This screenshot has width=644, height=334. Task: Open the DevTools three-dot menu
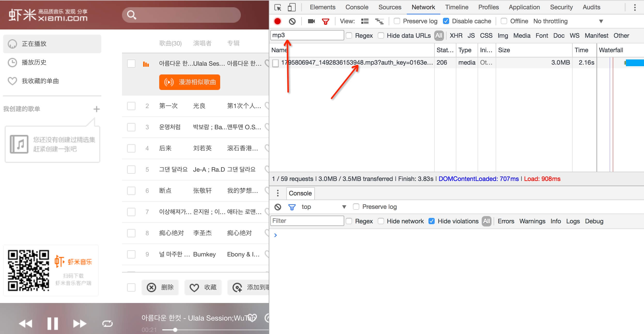(x=635, y=7)
